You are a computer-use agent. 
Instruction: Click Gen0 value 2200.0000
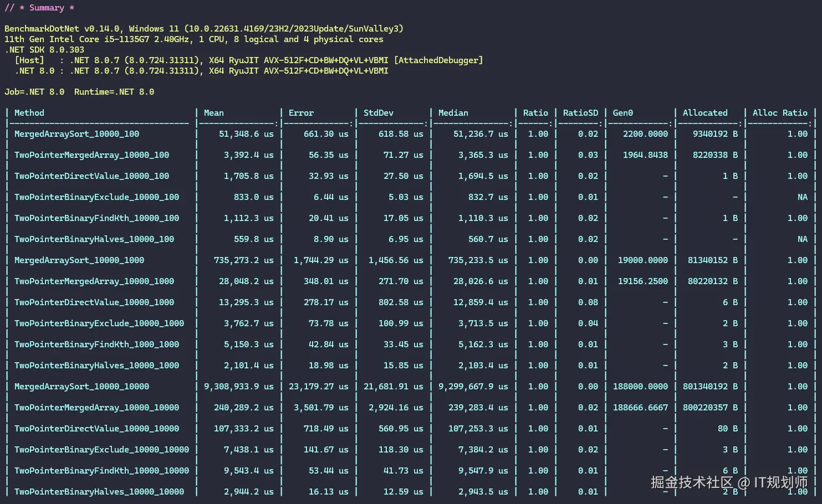click(x=646, y=134)
